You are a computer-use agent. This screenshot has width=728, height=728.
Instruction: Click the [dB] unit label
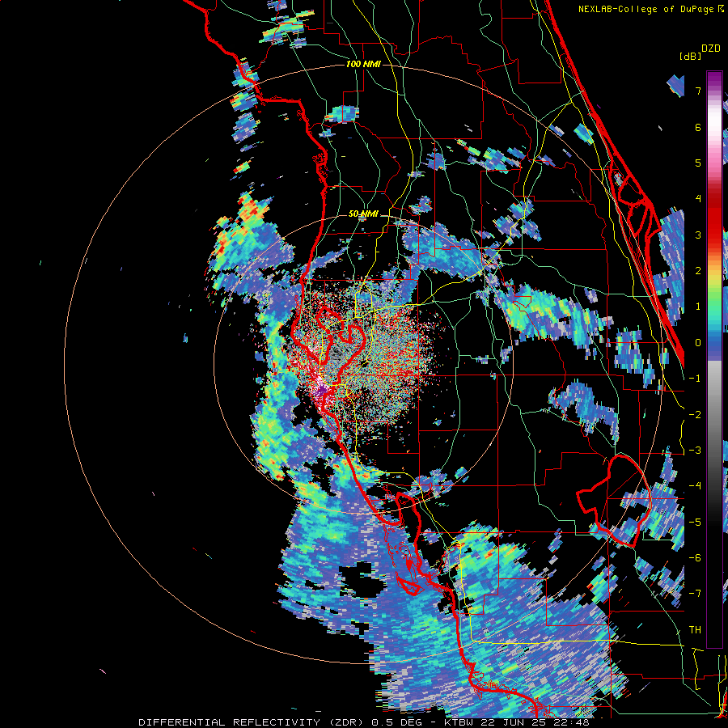point(691,56)
